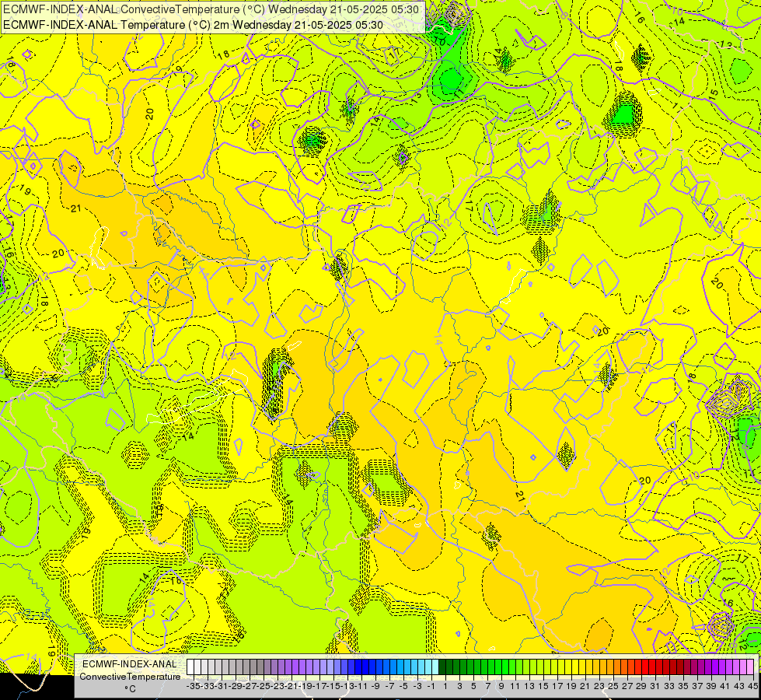The width and height of the screenshot is (761, 700).
Task: Select the dark green swatch above legend value 1
Action: [442, 667]
